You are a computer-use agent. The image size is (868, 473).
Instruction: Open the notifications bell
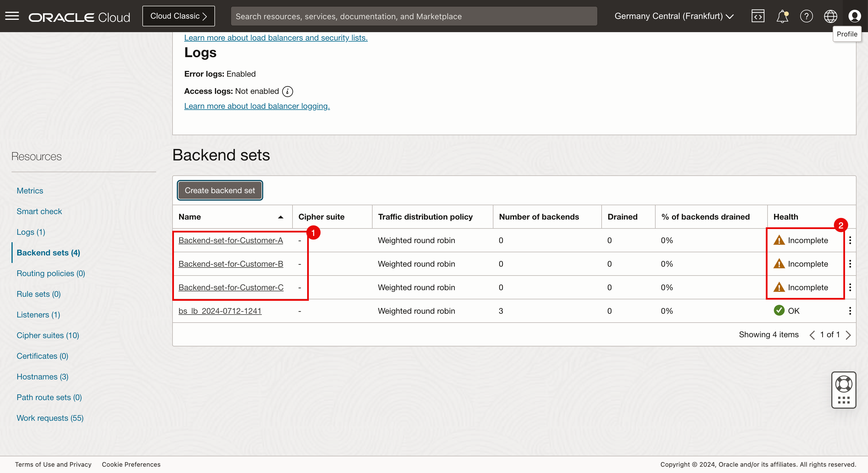pyautogui.click(x=782, y=16)
